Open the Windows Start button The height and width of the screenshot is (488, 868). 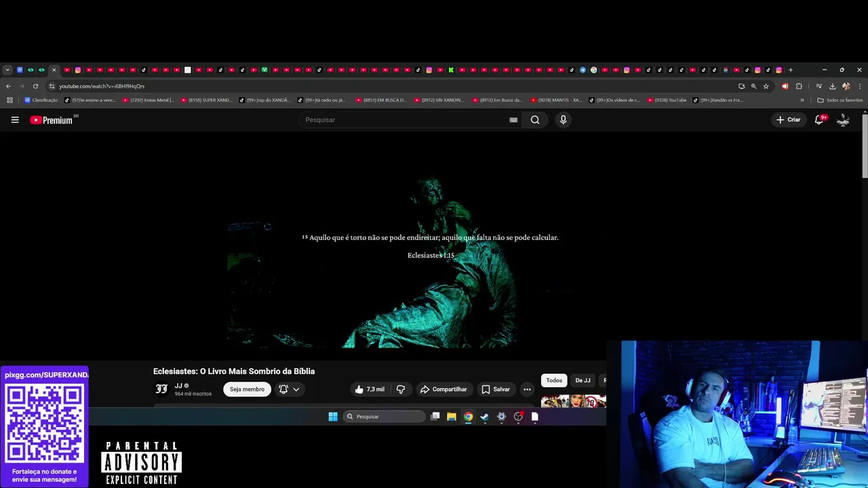(x=333, y=417)
